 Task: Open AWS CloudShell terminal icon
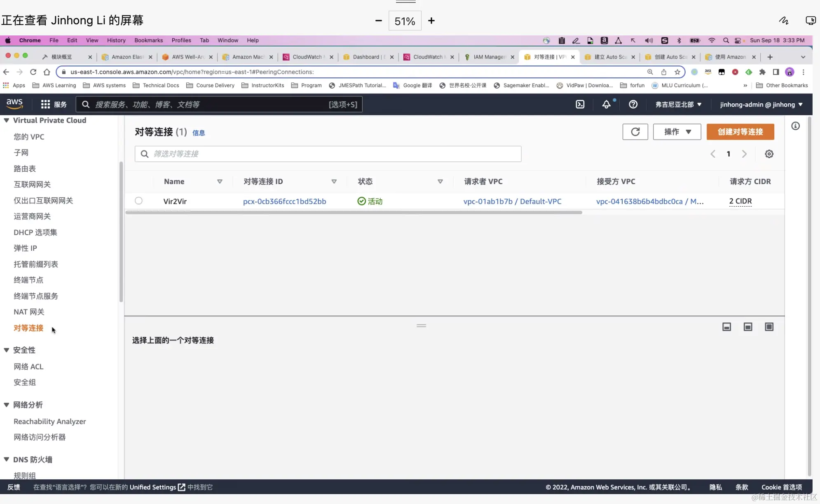(580, 105)
